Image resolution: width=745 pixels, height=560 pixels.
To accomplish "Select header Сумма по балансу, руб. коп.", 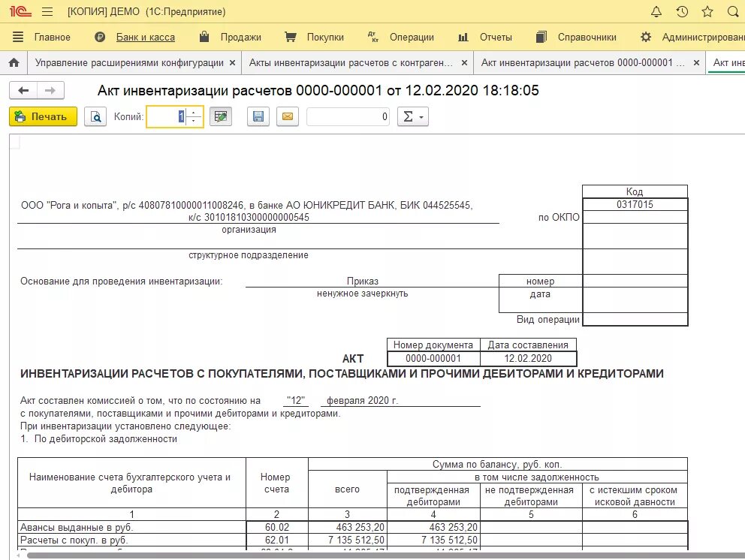I will click(497, 464).
